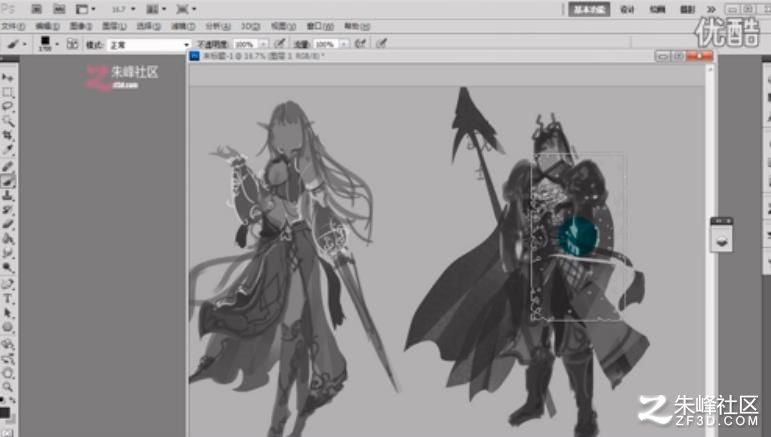Select the Dodge tool

7,267
